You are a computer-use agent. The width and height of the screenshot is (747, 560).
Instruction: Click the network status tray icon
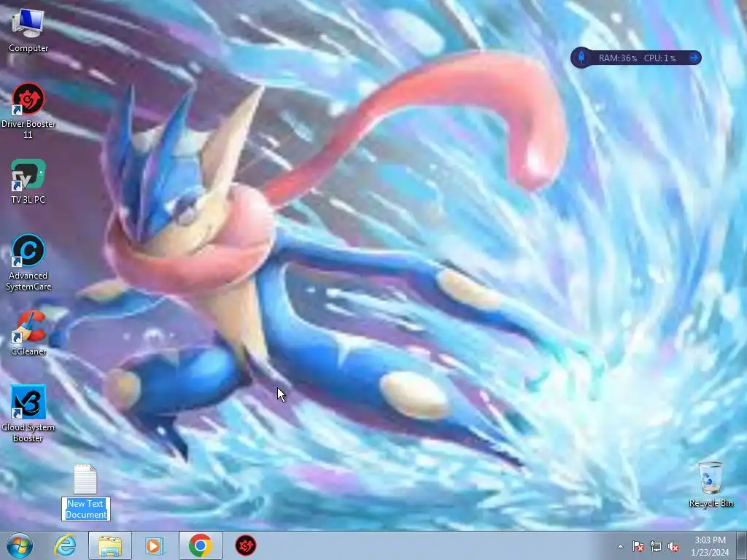(x=656, y=546)
